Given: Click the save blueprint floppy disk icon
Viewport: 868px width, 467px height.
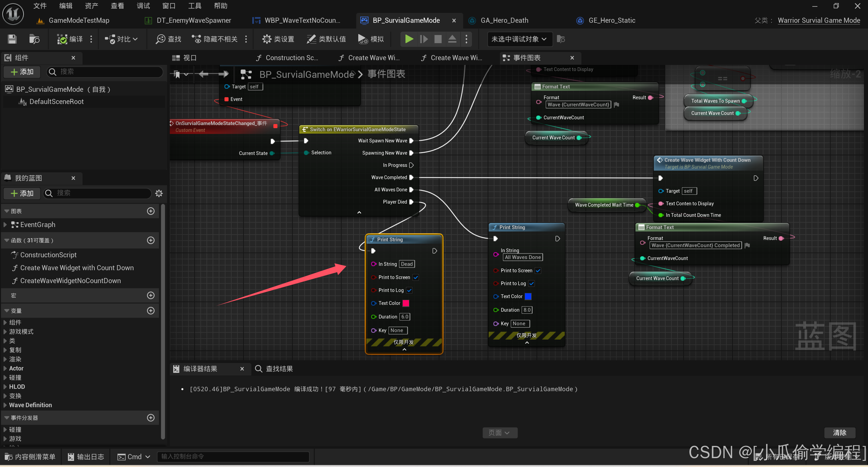Looking at the screenshot, I should coord(12,39).
